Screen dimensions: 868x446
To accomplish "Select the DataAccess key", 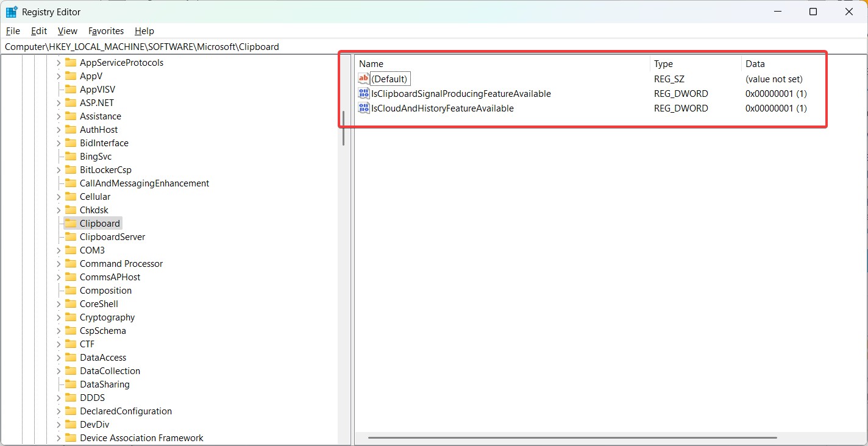I will click(x=103, y=357).
